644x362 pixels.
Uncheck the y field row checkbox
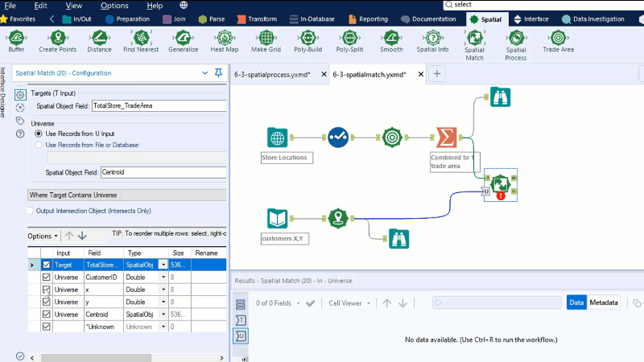tap(47, 302)
